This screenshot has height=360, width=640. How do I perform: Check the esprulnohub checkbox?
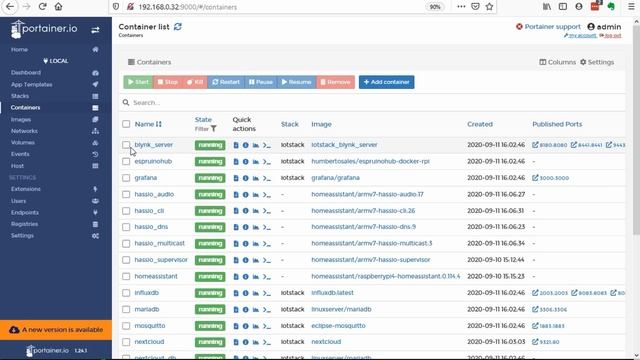(126, 162)
